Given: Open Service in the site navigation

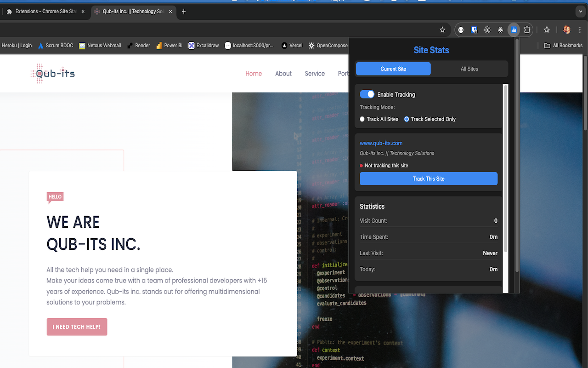Looking at the screenshot, I should click(x=315, y=74).
